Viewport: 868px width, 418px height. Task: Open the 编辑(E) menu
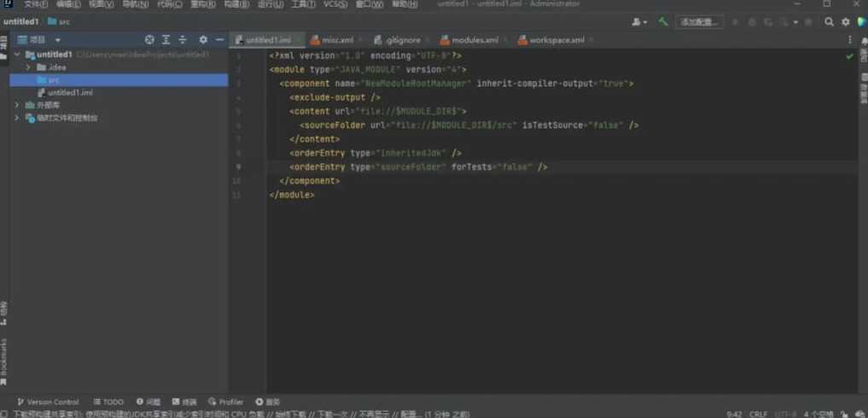tap(68, 4)
